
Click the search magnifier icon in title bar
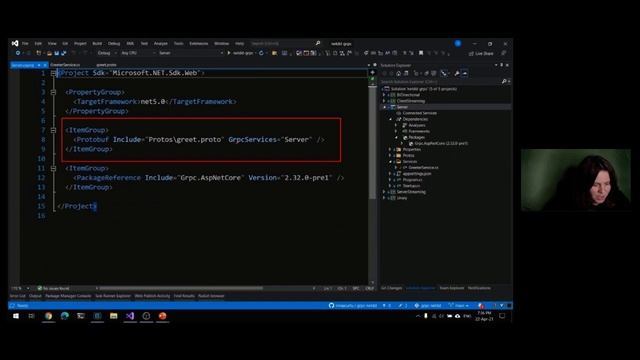coord(318,43)
